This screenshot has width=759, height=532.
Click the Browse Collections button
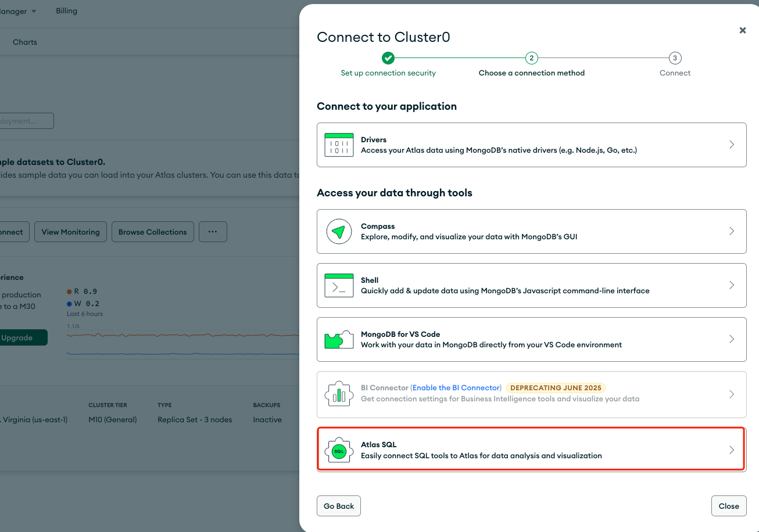tap(153, 232)
